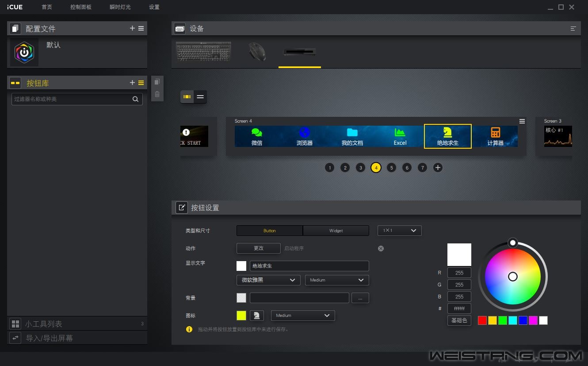The image size is (588, 366).
Task: Click the 按钮设置 edit icon
Action: pyautogui.click(x=182, y=208)
